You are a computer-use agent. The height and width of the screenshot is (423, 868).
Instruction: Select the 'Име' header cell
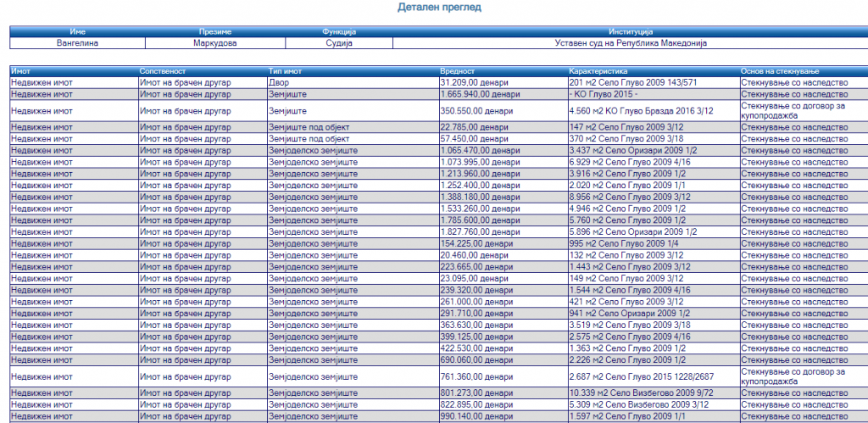(77, 31)
